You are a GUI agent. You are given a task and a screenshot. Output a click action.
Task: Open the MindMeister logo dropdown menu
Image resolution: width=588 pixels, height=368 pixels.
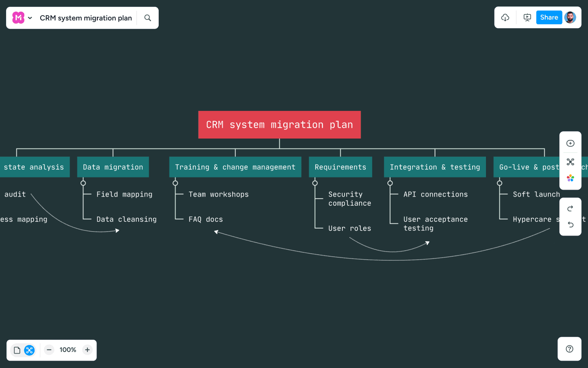(22, 18)
